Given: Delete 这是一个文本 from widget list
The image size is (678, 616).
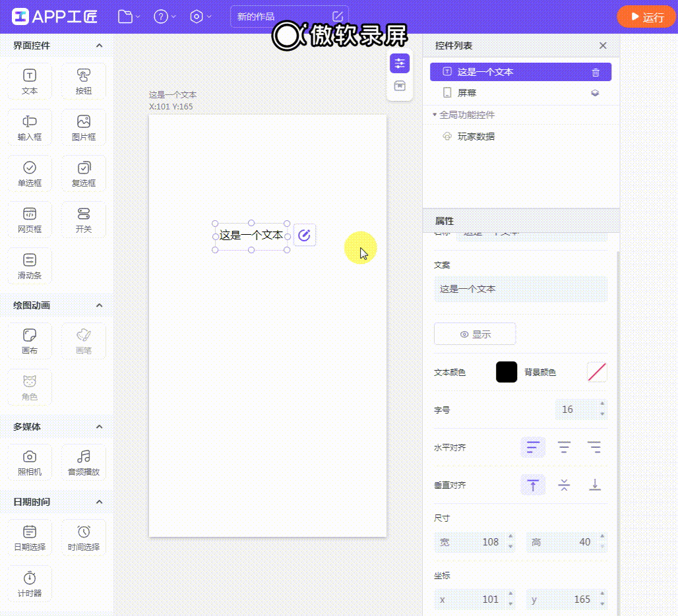Looking at the screenshot, I should coord(596,72).
